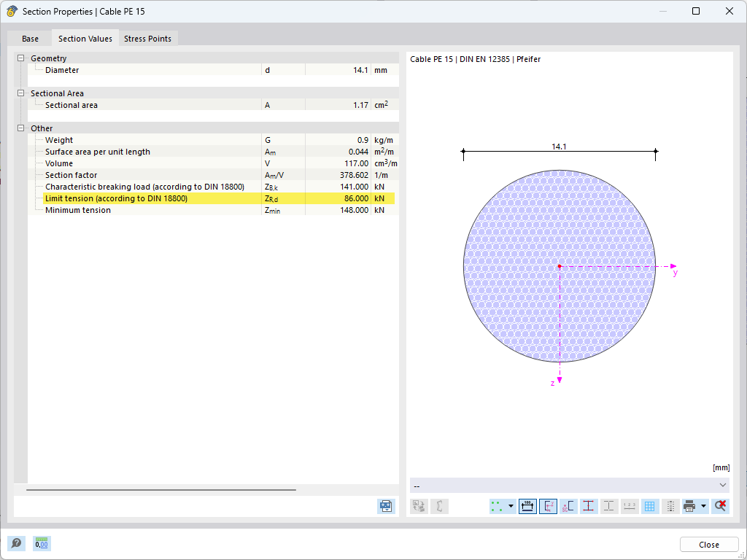
Task: Toggle the blue grid icon
Action: [x=649, y=506]
